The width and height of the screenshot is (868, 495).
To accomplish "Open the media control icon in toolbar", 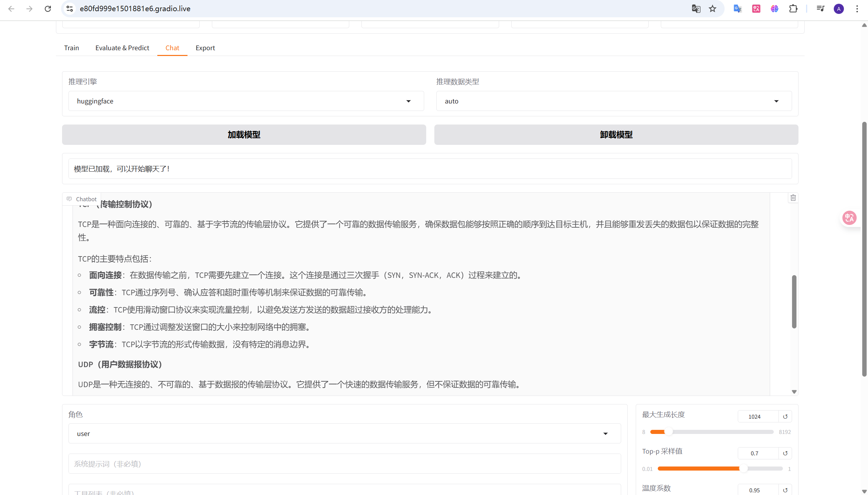I will [x=820, y=8].
